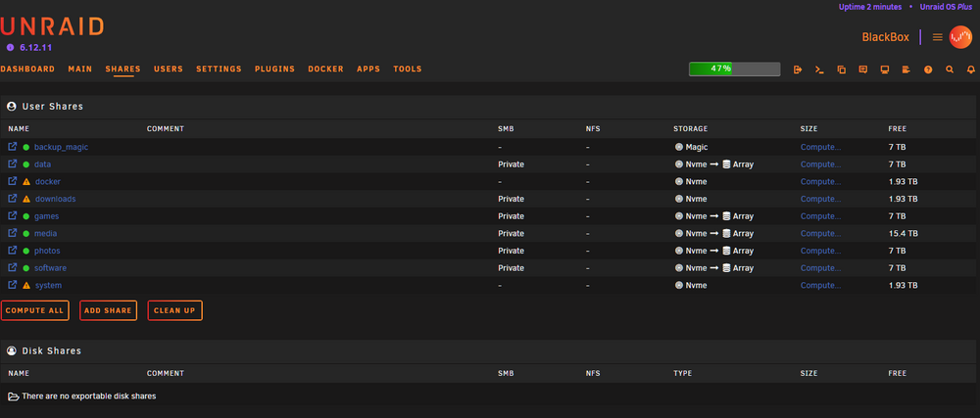Select the Shares tab
980x418 pixels.
click(x=123, y=70)
